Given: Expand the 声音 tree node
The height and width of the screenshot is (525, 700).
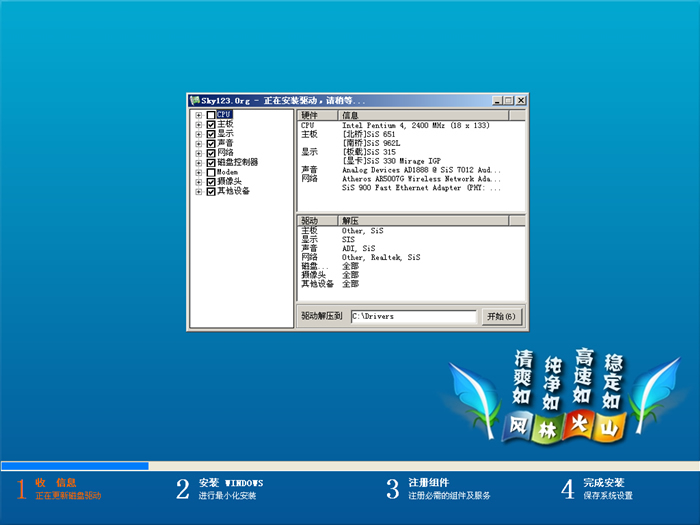Looking at the screenshot, I should click(x=199, y=143).
